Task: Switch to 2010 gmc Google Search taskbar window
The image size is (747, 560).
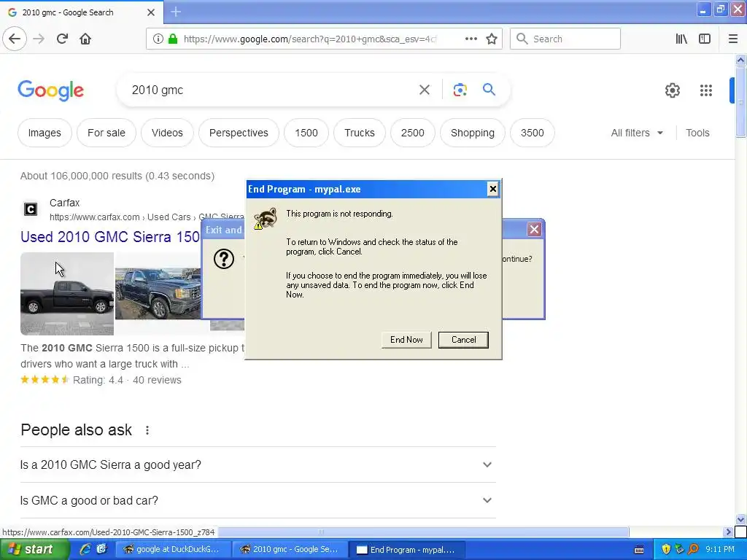Action: click(x=290, y=549)
